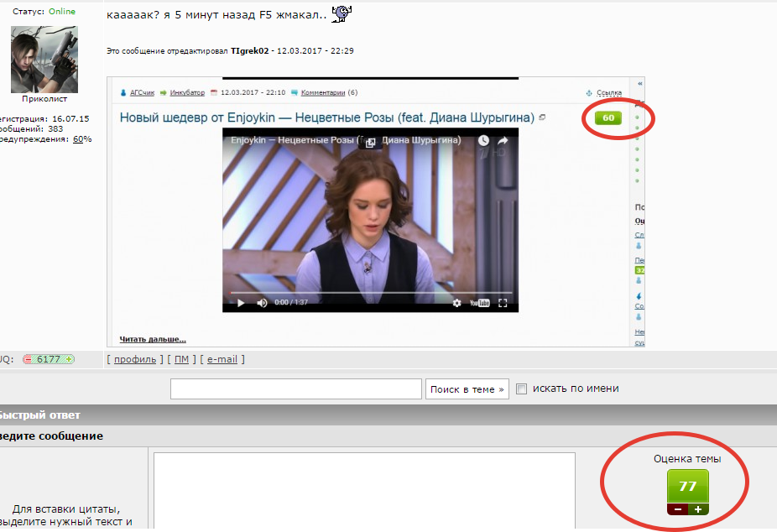Viewport: 777px width, 532px height.
Task: Click the Приколист user title
Action: [44, 99]
